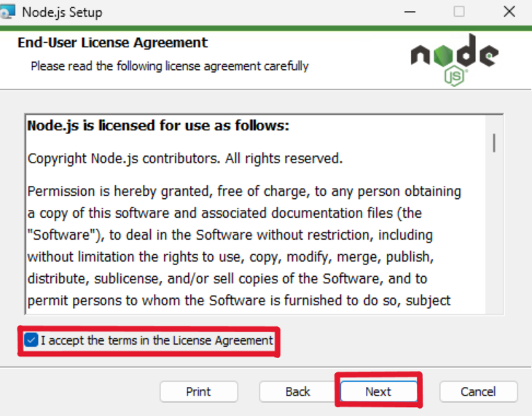
Task: Click the "End-User License Agreement" header title
Action: point(112,43)
